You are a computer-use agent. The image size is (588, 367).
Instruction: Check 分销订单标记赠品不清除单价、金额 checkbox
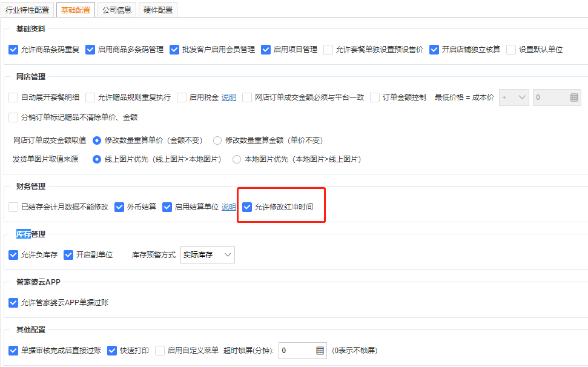(x=13, y=117)
